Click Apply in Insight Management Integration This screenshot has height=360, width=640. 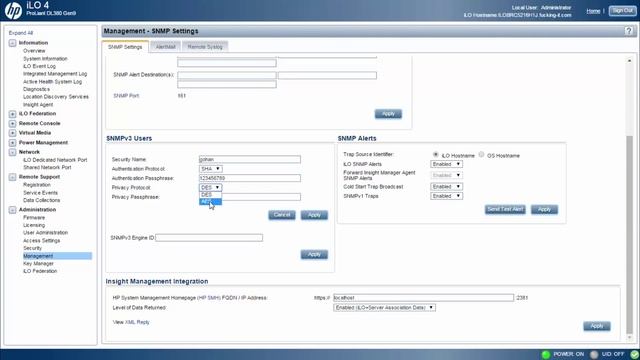597,326
